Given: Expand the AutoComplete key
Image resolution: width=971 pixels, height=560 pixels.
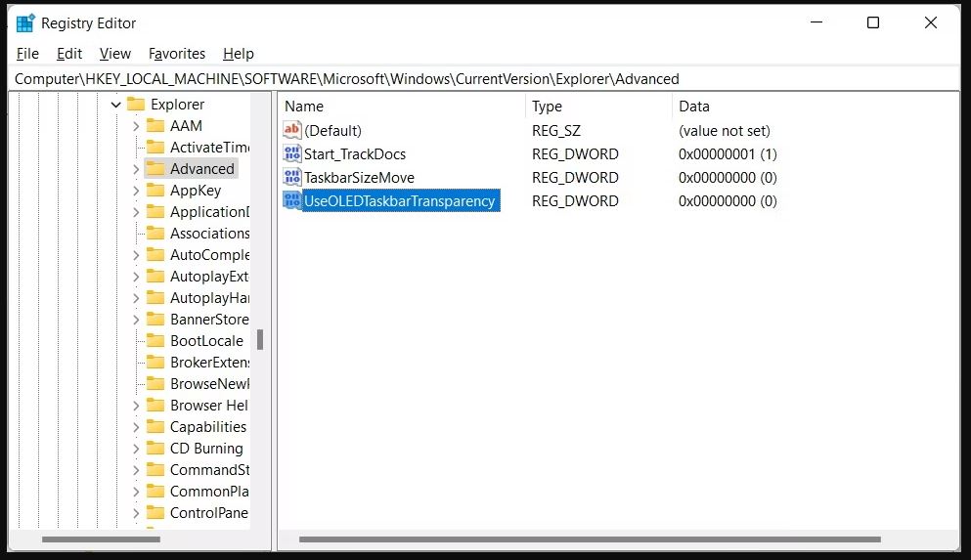Looking at the screenshot, I should pos(136,255).
